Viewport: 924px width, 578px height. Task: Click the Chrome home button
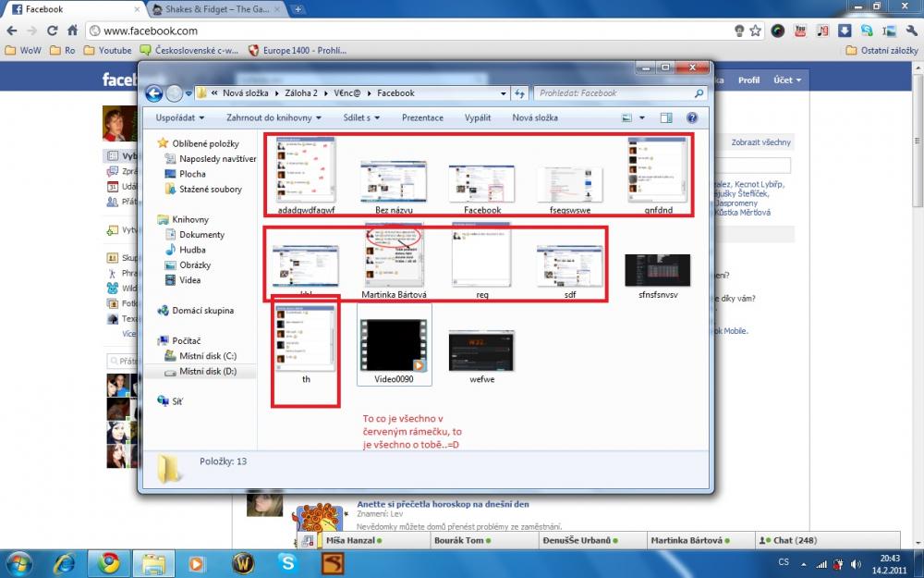tap(72, 31)
